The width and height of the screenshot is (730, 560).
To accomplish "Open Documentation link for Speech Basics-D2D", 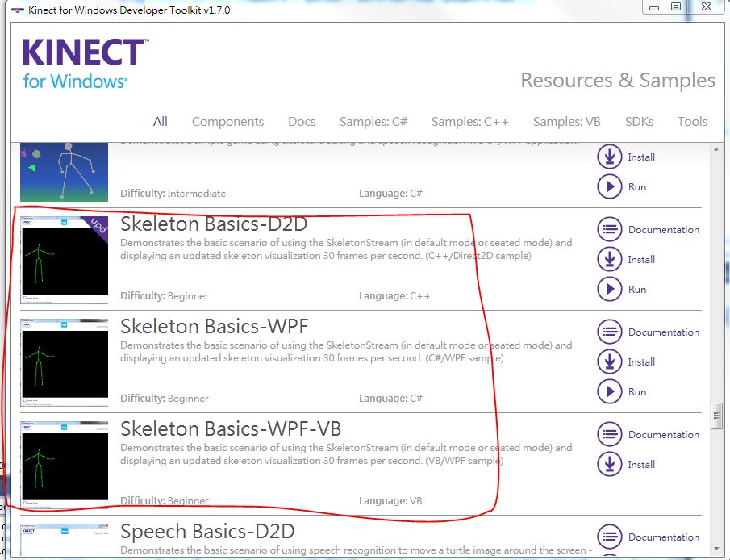I will tap(663, 537).
